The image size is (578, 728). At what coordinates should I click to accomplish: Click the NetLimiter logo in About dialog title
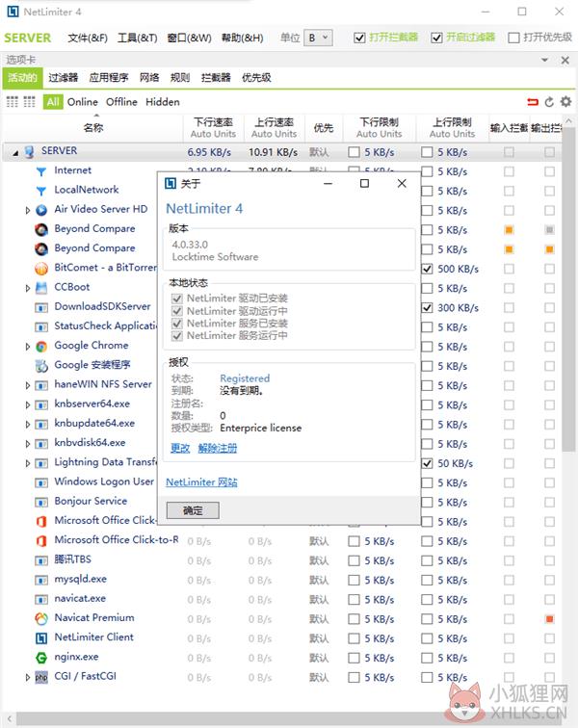tap(171, 183)
